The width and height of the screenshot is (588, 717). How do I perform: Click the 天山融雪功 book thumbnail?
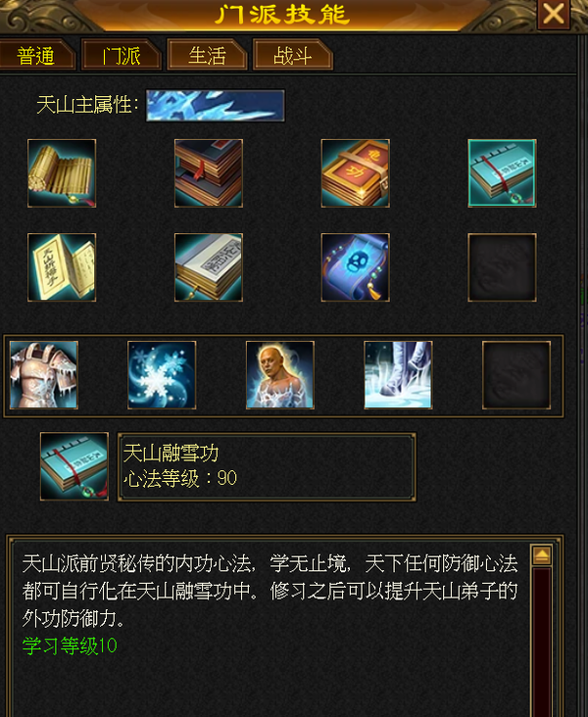click(x=74, y=466)
